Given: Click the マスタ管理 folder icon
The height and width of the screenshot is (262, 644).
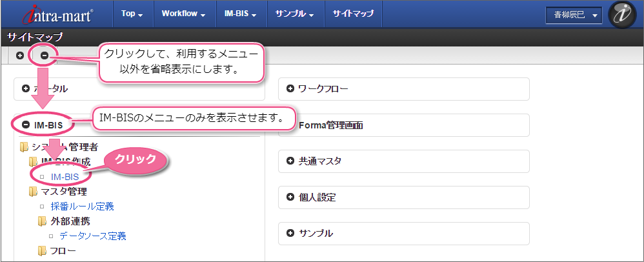Looking at the screenshot, I should (x=33, y=192).
